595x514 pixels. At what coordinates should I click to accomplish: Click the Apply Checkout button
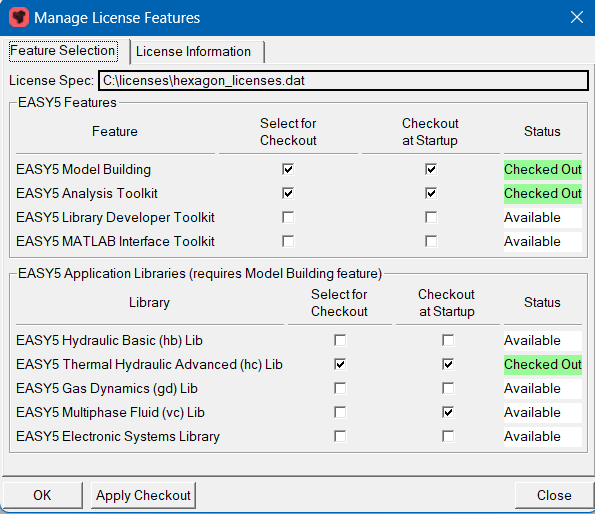coord(143,495)
